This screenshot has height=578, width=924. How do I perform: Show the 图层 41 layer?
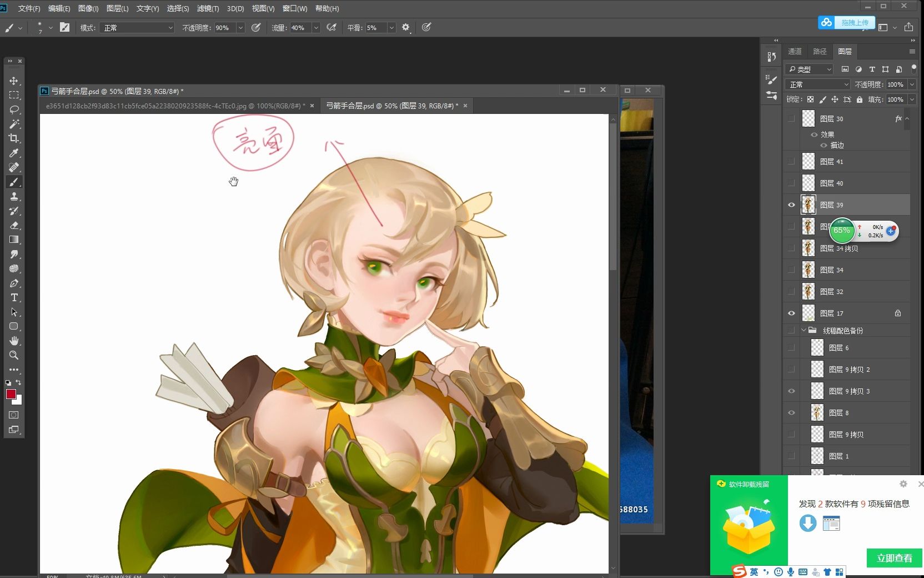[791, 161]
